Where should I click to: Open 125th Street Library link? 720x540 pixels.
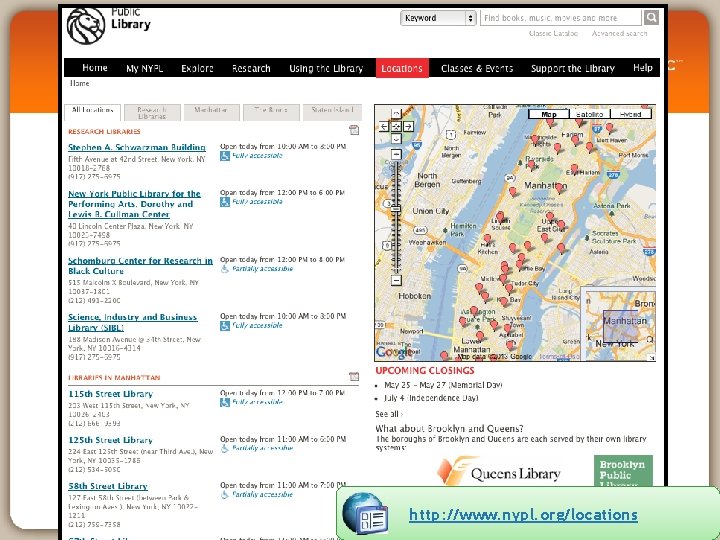pos(110,440)
